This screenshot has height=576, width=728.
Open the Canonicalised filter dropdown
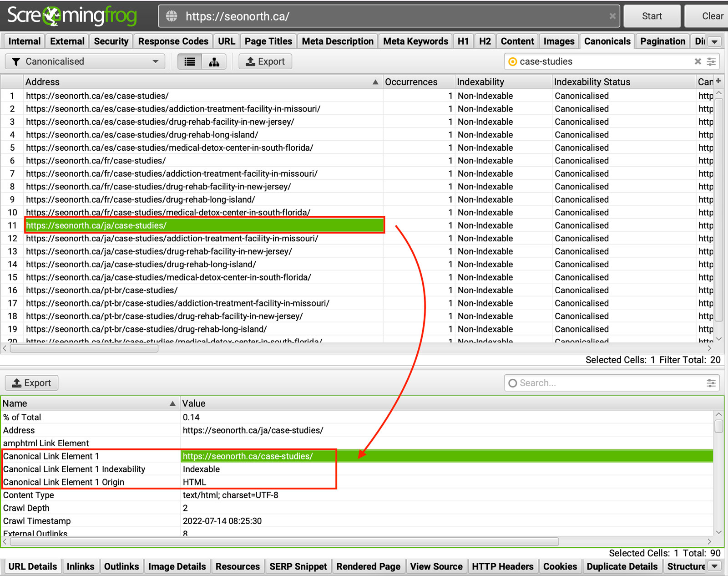[85, 61]
